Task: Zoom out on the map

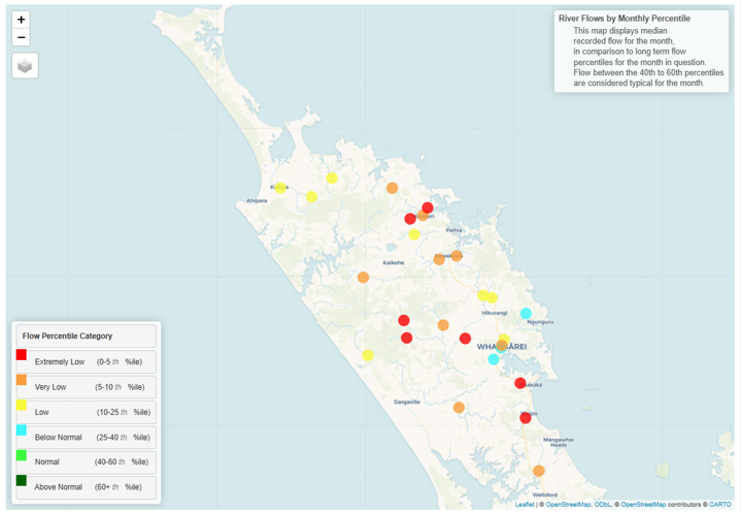Action: (x=21, y=37)
